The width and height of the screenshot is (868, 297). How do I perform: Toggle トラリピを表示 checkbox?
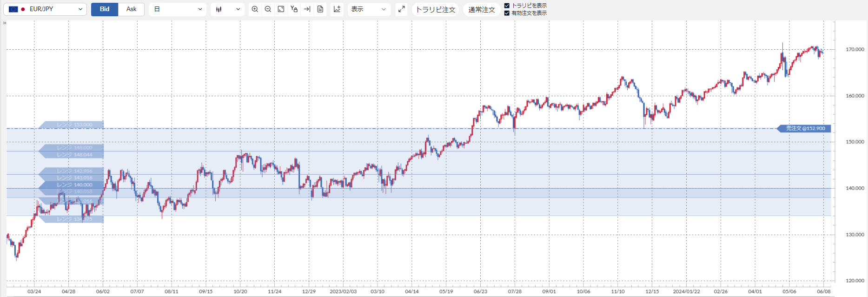coord(507,6)
